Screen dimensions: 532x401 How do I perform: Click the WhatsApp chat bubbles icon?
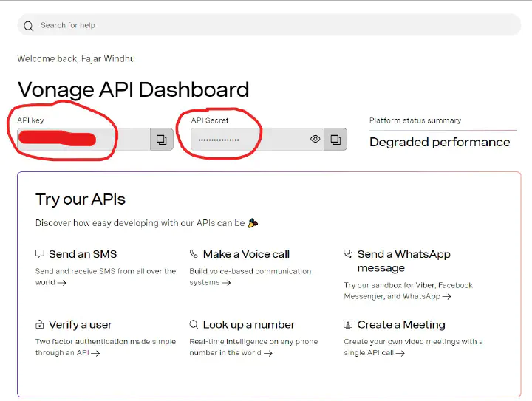tap(348, 253)
